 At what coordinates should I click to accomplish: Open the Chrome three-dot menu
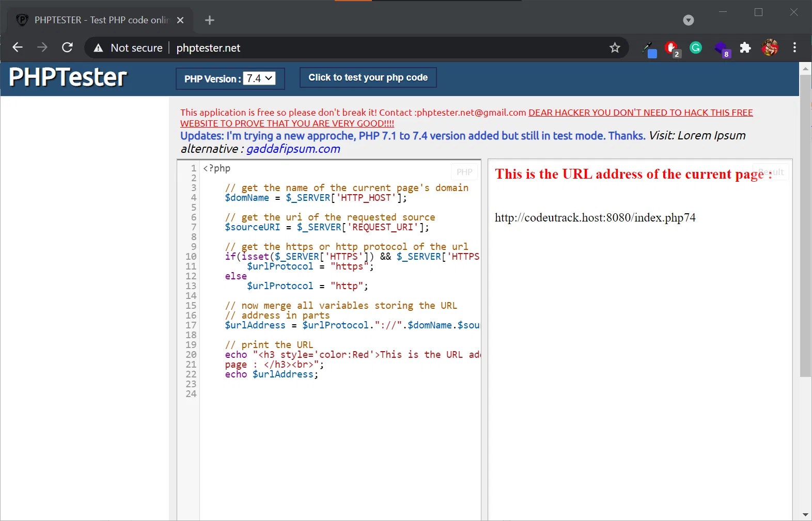(x=794, y=48)
